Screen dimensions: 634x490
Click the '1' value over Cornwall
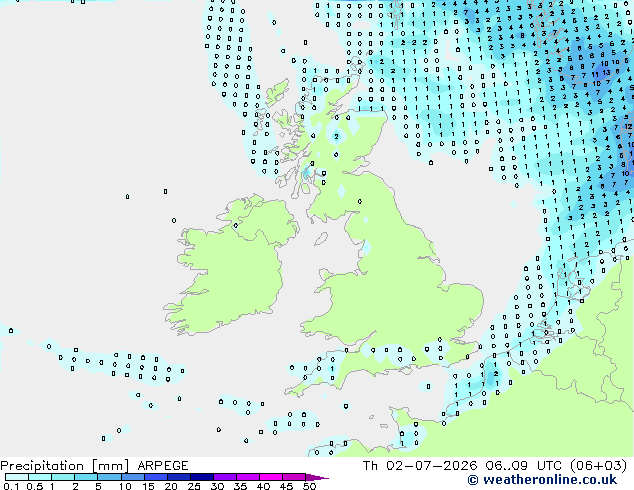point(332,368)
